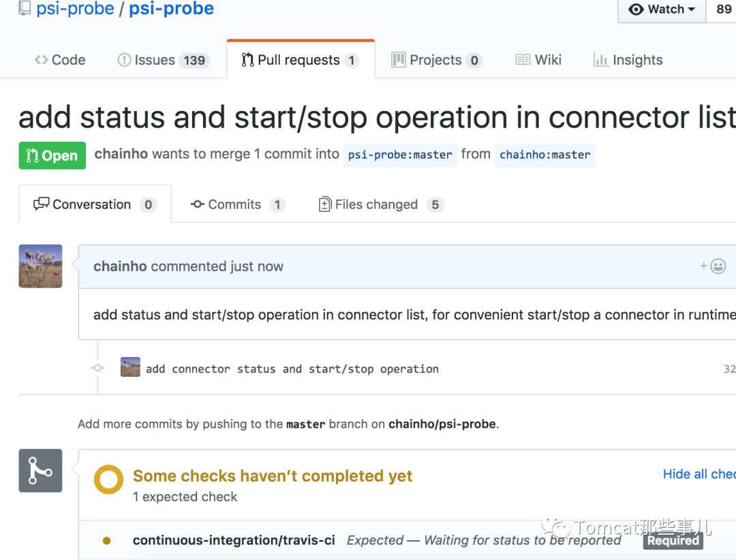Screen dimensions: 736x560
Task: Click chainho's large avatar thumbnail
Action: (x=40, y=266)
